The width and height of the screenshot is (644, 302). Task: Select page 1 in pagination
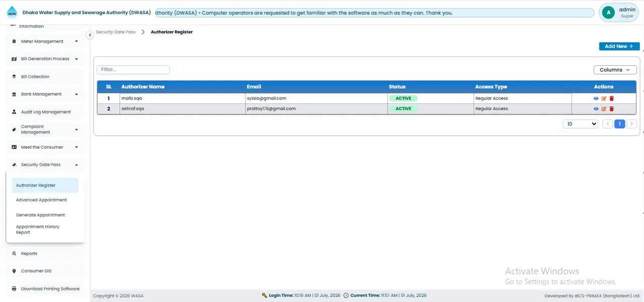[620, 124]
